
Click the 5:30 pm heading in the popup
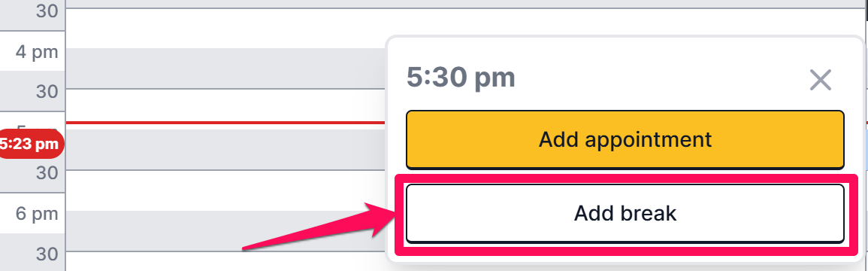(461, 78)
